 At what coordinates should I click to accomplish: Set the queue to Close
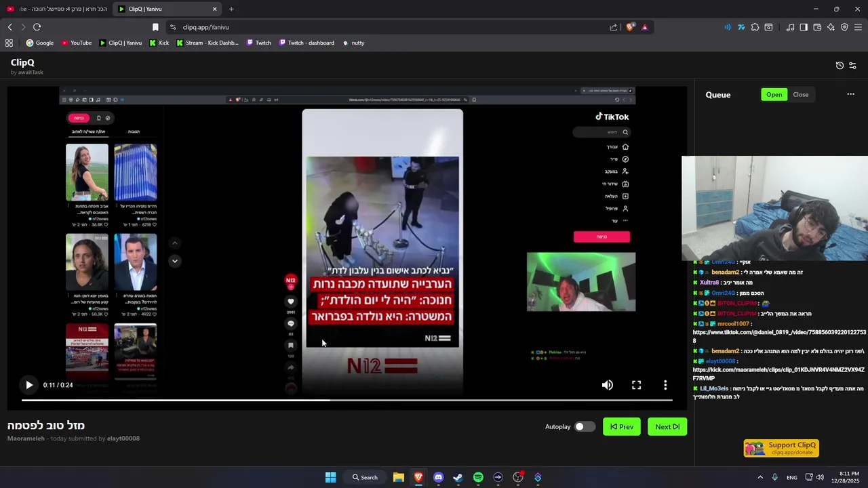tap(801, 95)
